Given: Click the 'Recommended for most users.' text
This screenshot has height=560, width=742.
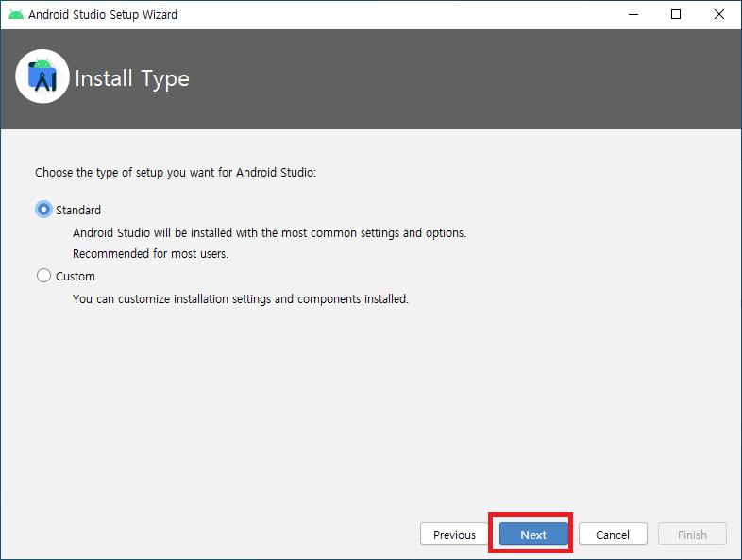Looking at the screenshot, I should [x=150, y=254].
